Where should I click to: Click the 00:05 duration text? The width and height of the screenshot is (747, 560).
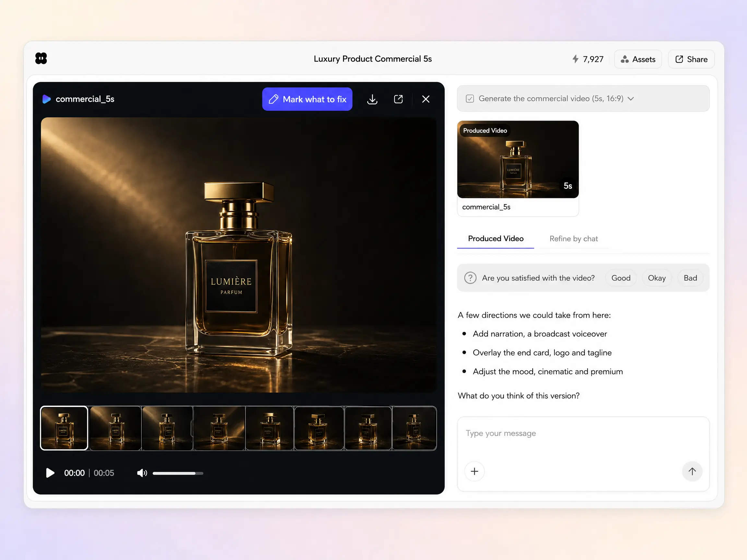pyautogui.click(x=104, y=473)
